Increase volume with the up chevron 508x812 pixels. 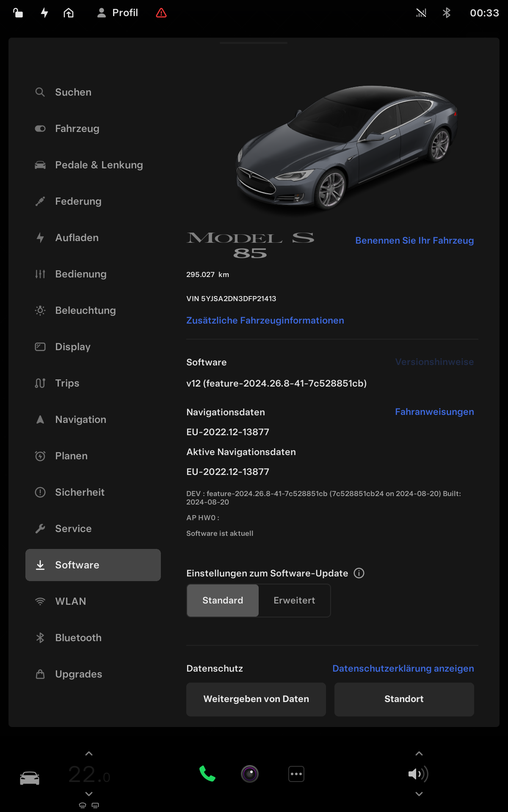pyautogui.click(x=419, y=754)
